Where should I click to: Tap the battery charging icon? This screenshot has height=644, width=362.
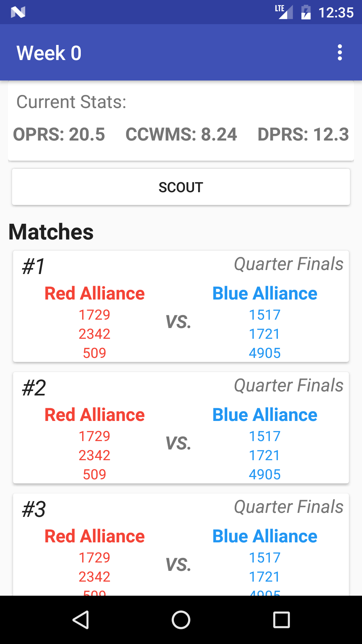(306, 12)
